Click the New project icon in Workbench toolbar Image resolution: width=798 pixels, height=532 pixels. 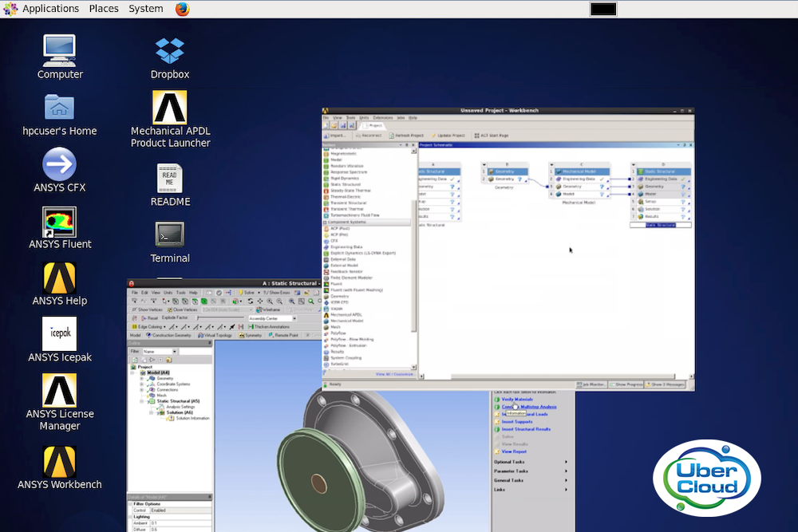point(326,125)
